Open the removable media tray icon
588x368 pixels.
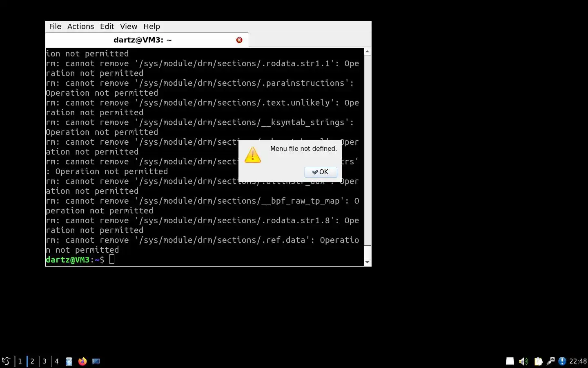[510, 361]
